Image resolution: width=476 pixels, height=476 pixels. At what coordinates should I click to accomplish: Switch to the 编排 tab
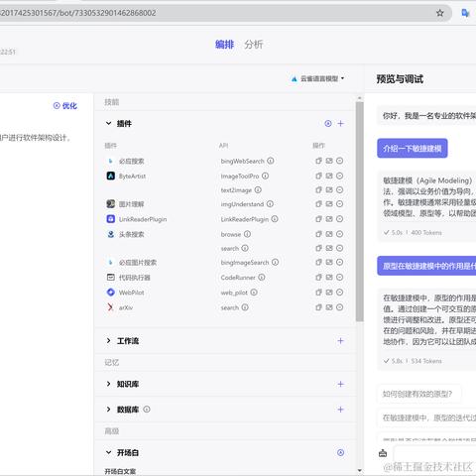point(224,45)
